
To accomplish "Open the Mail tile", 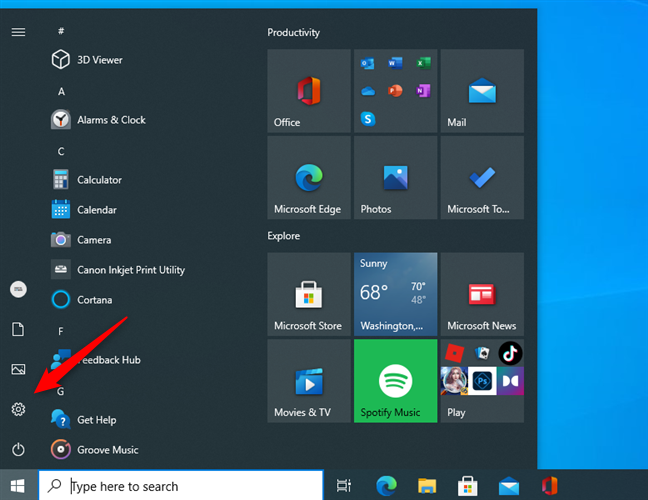I will click(x=482, y=91).
